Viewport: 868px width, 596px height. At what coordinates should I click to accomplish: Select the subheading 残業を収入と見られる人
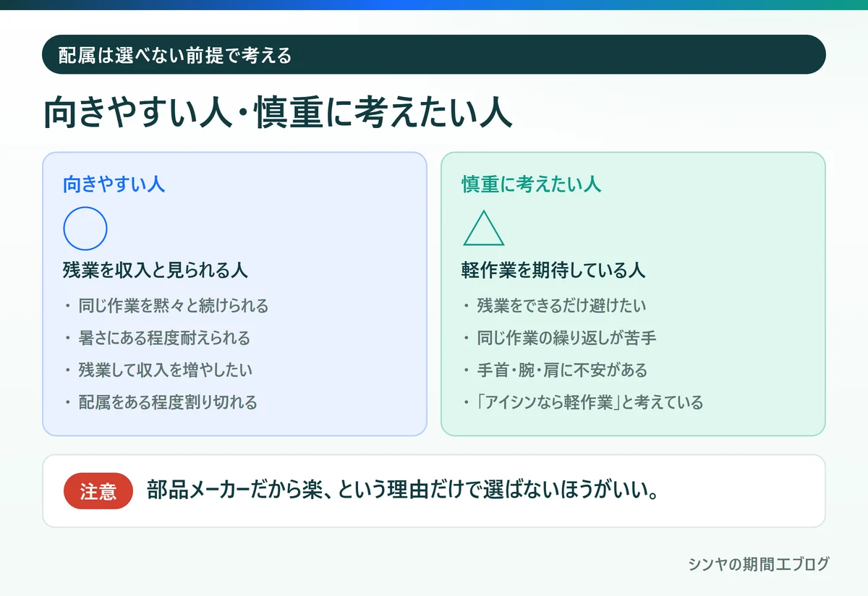pyautogui.click(x=156, y=271)
